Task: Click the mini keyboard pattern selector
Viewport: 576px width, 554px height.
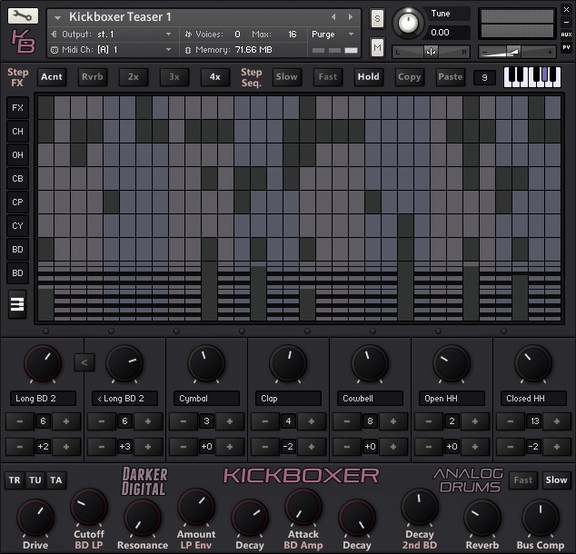Action: tap(532, 77)
